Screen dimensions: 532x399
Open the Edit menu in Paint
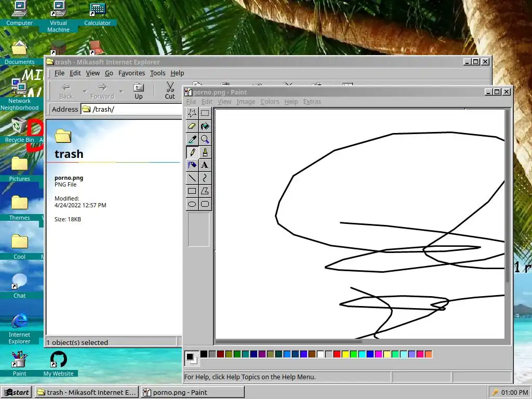click(207, 102)
